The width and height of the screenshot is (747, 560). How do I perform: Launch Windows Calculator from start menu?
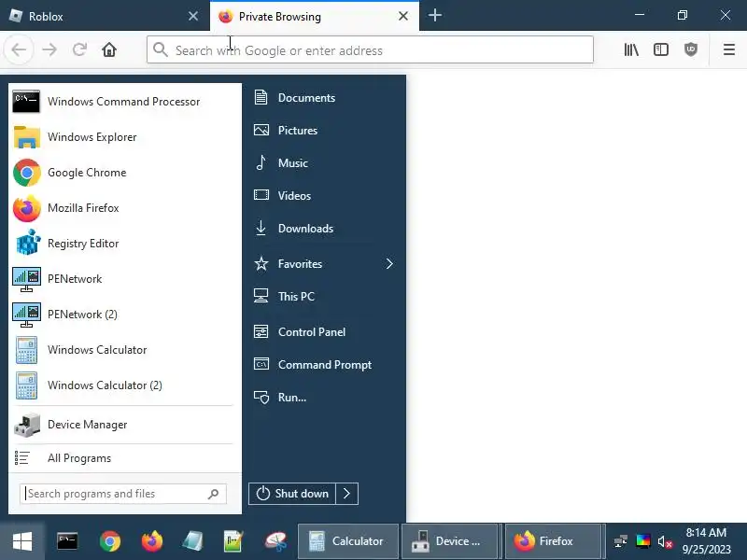pyautogui.click(x=125, y=350)
